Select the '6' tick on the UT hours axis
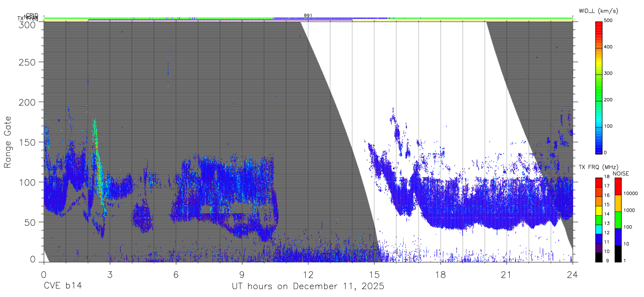This screenshot has width=644, height=297. pyautogui.click(x=176, y=274)
